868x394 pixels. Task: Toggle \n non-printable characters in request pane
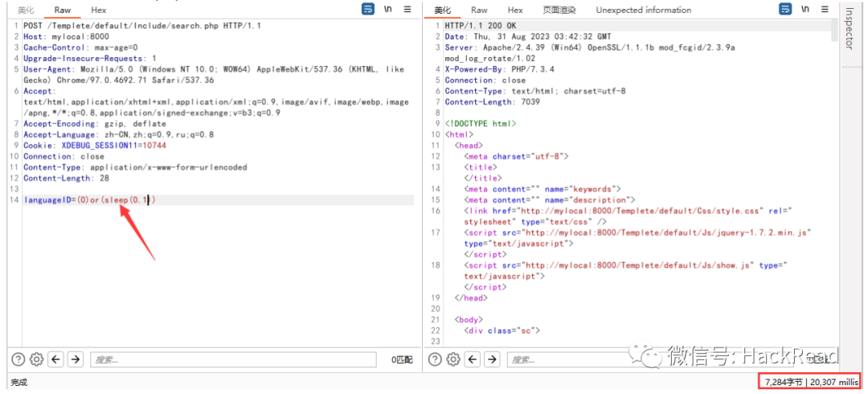[388, 10]
